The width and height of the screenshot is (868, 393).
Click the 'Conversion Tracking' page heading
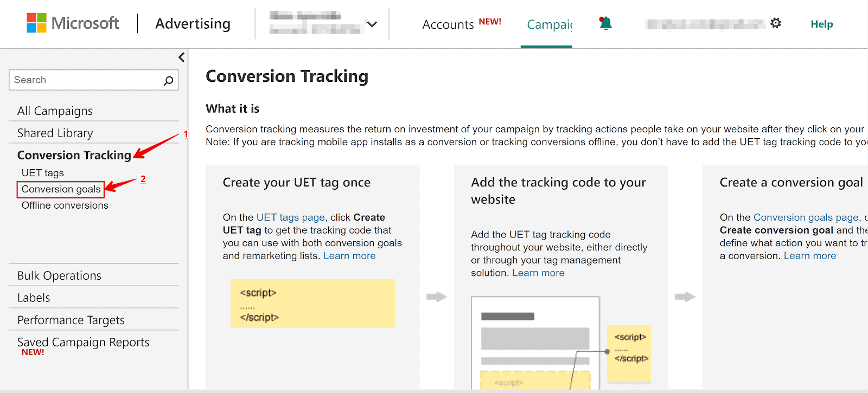tap(287, 76)
